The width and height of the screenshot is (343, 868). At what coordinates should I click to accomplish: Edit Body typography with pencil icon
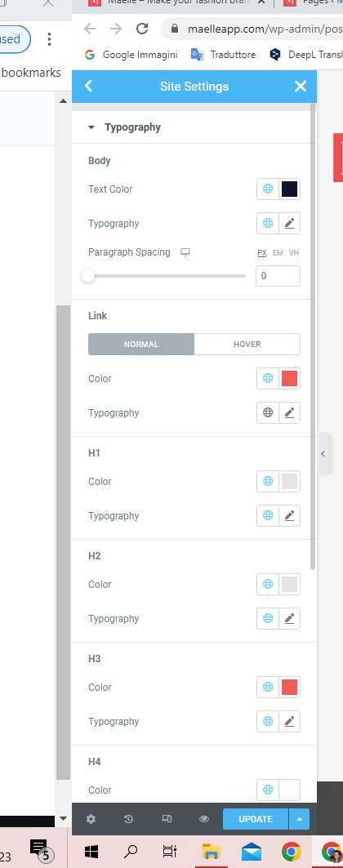point(289,224)
